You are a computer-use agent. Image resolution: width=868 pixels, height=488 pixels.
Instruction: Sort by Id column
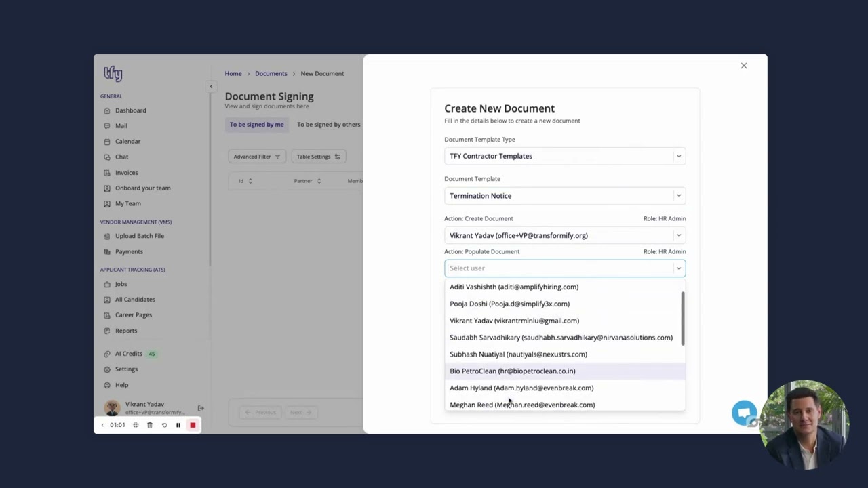tap(245, 181)
